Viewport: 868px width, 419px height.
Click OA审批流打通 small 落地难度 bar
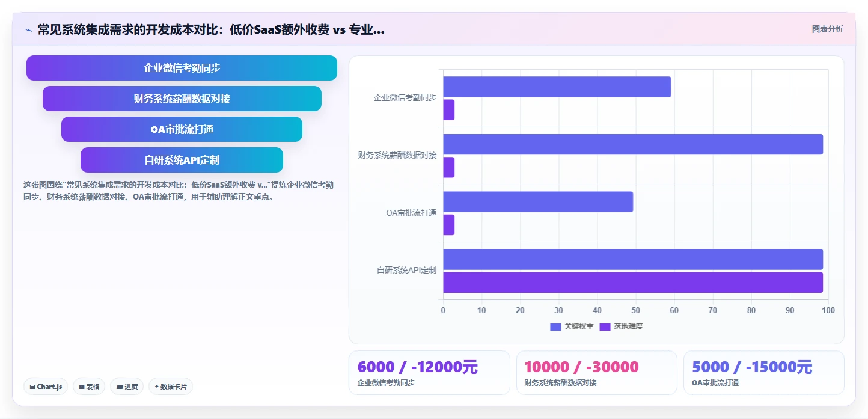[449, 225]
